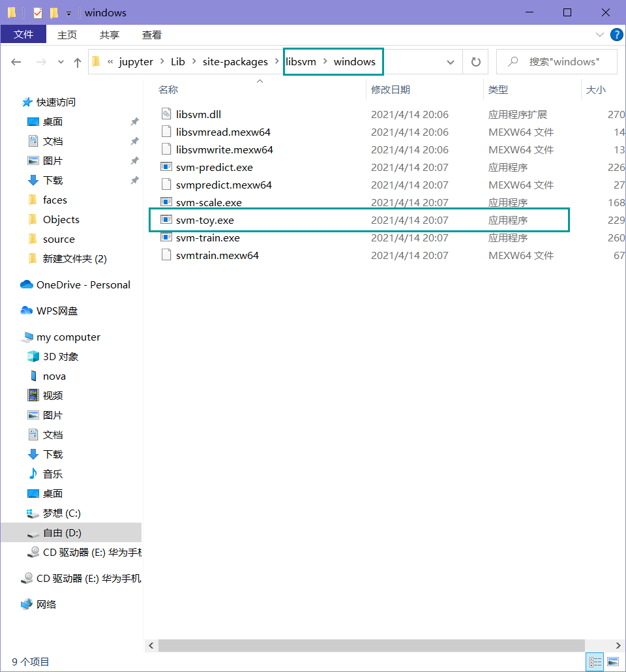Expand the address bar history dropdown
The image size is (626, 672).
pyautogui.click(x=451, y=61)
